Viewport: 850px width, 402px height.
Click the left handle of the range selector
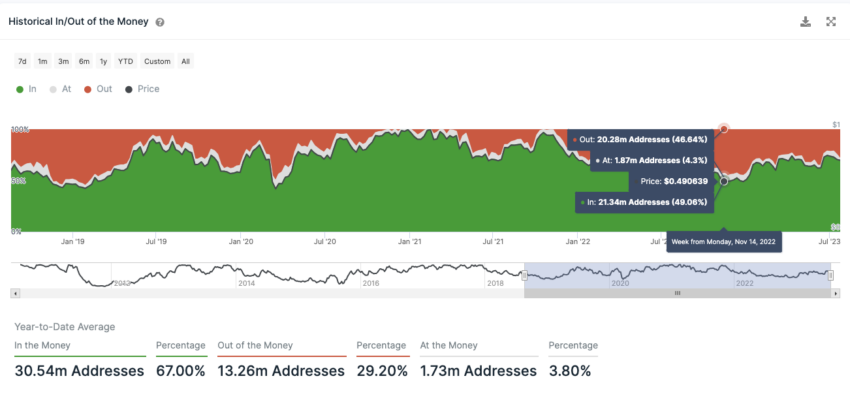[524, 276]
